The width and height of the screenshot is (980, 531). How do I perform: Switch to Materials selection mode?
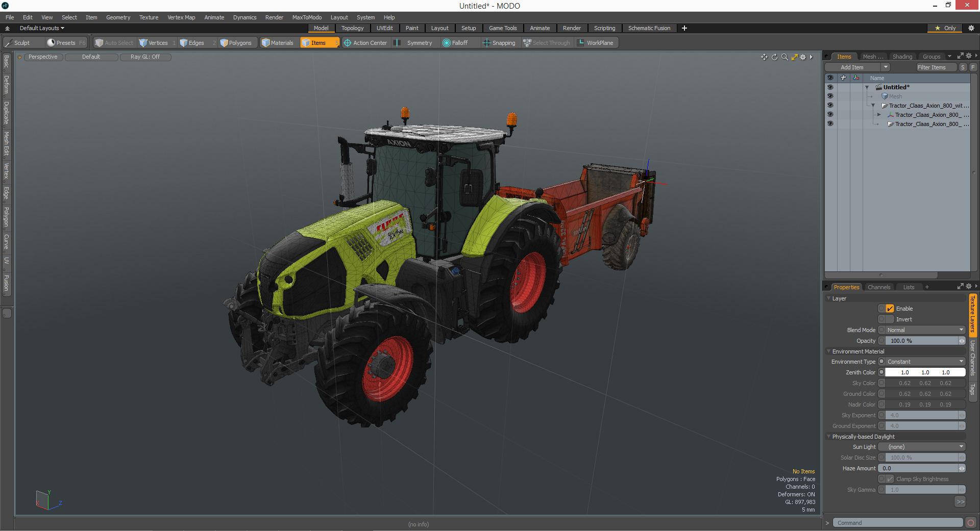(278, 43)
